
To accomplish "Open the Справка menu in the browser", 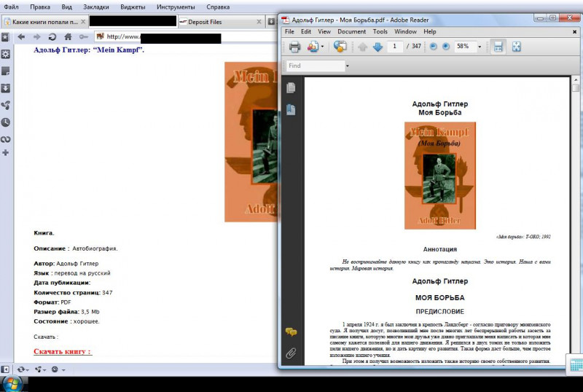I will [x=218, y=7].
